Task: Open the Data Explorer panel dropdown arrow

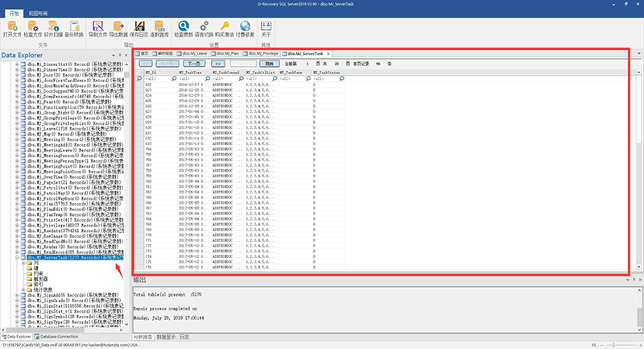Action: pyautogui.click(x=114, y=55)
